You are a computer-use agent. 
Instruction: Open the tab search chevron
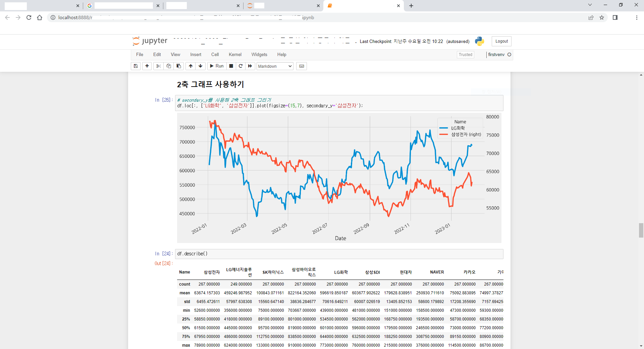tap(590, 5)
